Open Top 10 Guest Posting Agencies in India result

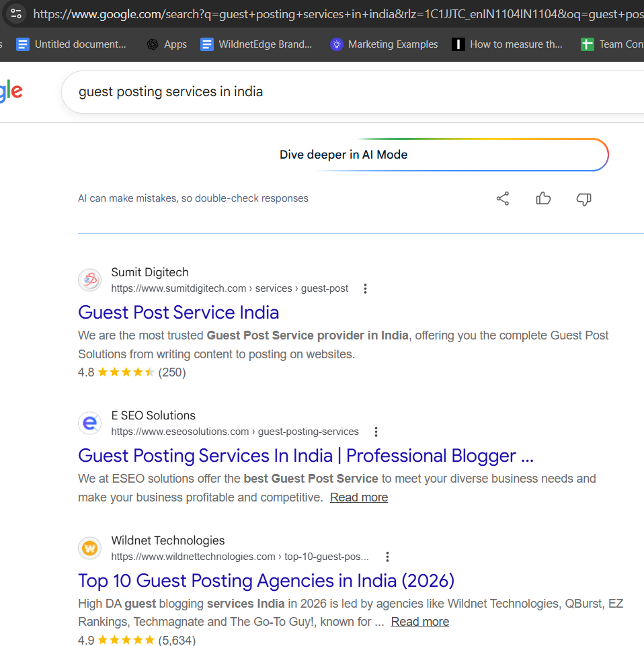click(266, 581)
